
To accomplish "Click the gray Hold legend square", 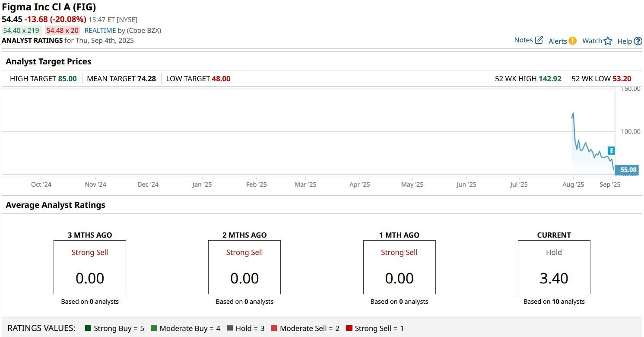I will click(230, 328).
